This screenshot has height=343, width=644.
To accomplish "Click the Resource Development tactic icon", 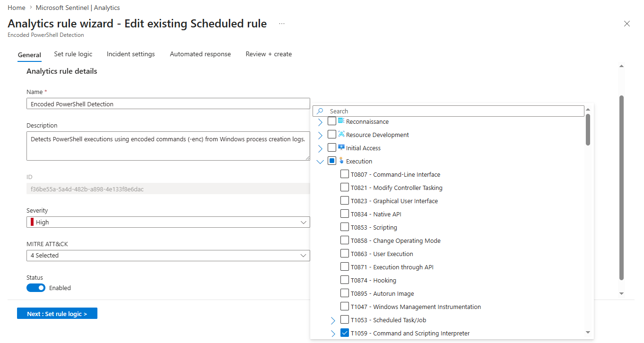I will coord(341,134).
